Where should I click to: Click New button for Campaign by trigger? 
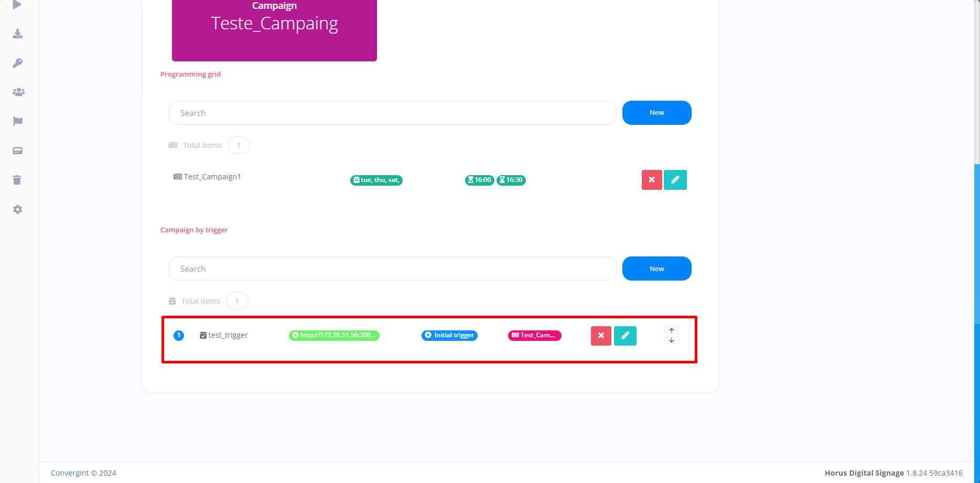coord(656,269)
